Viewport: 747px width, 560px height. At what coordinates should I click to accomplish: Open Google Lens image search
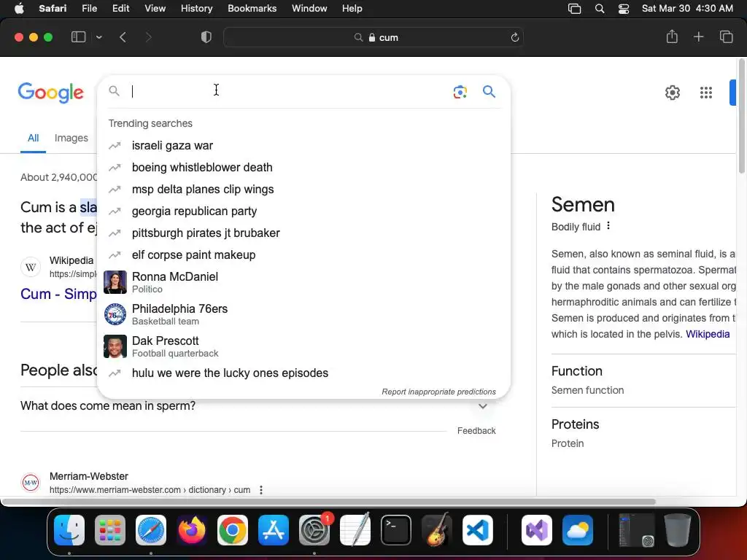pos(460,92)
